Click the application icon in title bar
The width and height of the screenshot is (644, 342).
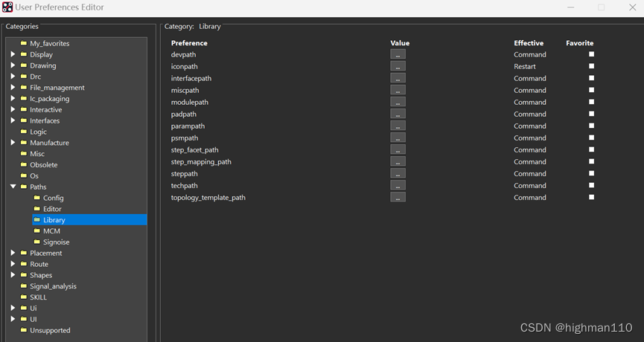(7, 7)
